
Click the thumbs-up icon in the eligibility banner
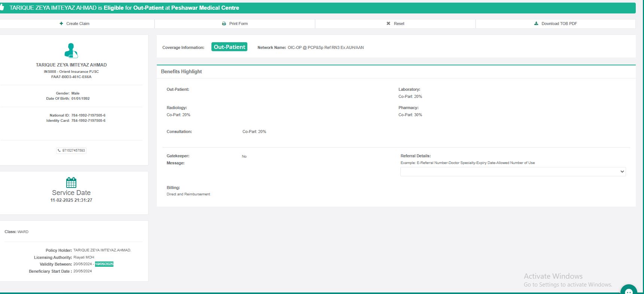tap(2, 8)
